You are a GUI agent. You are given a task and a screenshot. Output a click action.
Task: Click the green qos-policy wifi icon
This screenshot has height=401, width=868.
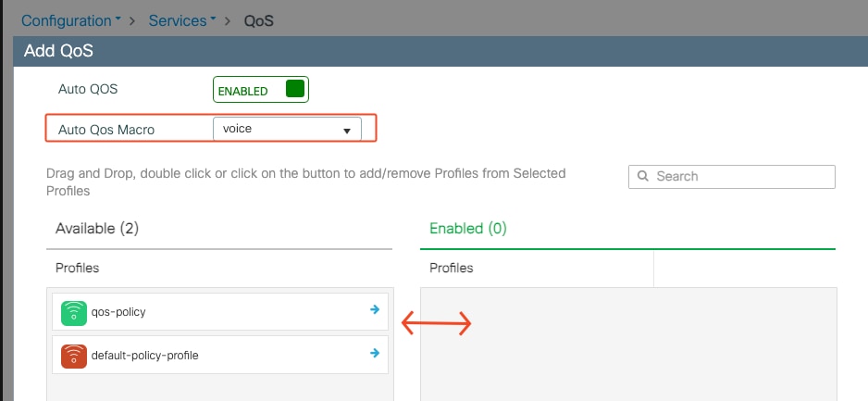[74, 312]
